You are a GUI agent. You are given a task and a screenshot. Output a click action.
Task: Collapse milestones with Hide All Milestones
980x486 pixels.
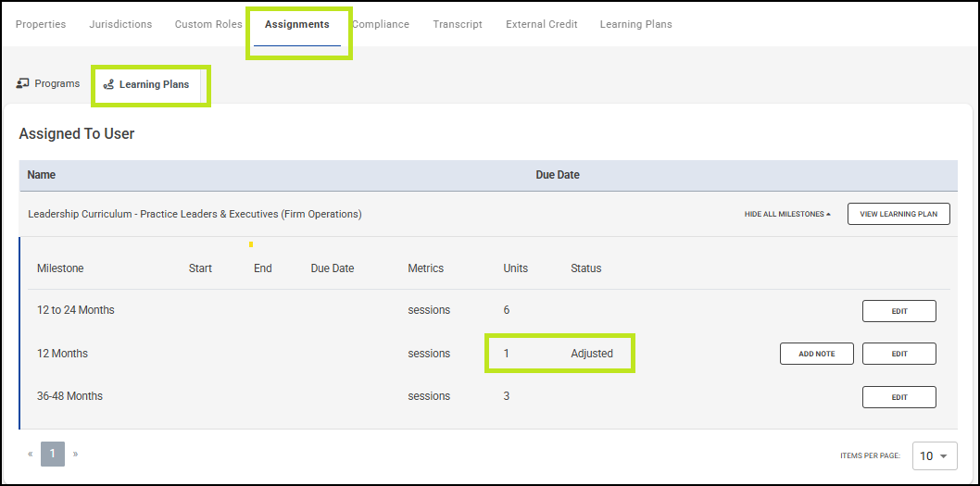[787, 214]
